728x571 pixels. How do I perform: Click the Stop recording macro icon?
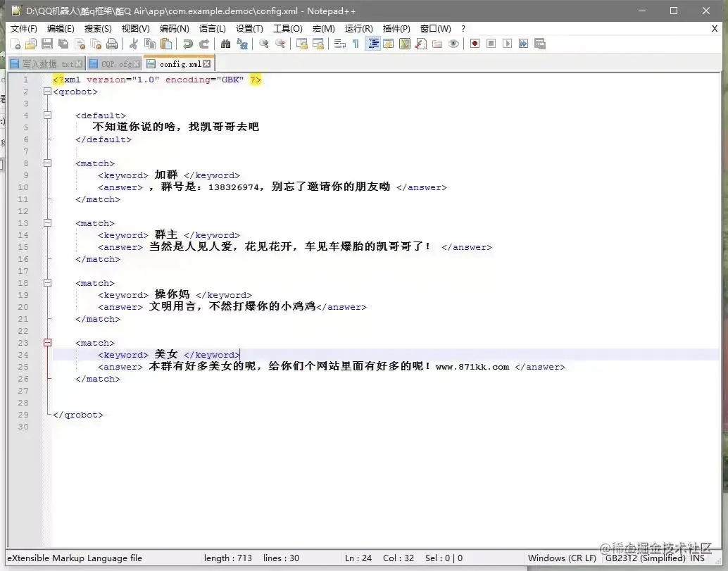[x=491, y=44]
